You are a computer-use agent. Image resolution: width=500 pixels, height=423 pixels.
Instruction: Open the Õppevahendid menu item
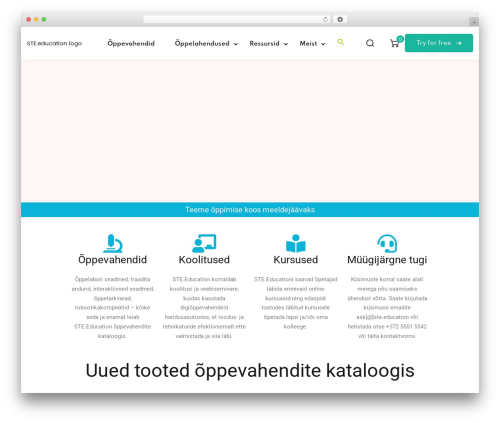(x=131, y=44)
